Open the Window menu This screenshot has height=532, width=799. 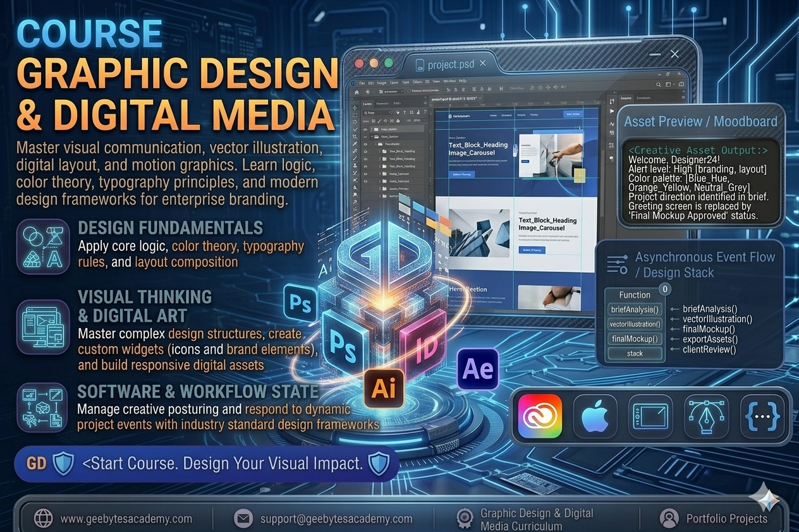click(x=449, y=81)
